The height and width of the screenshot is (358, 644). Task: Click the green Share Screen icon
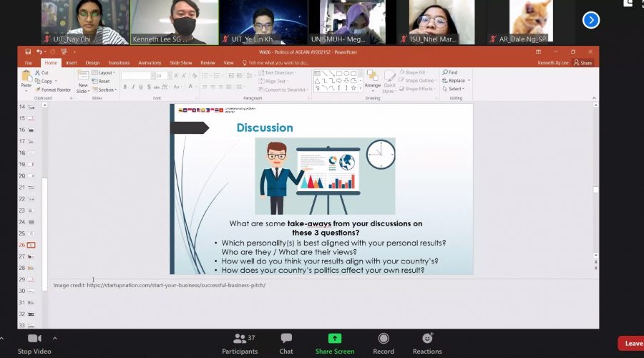pyautogui.click(x=334, y=339)
